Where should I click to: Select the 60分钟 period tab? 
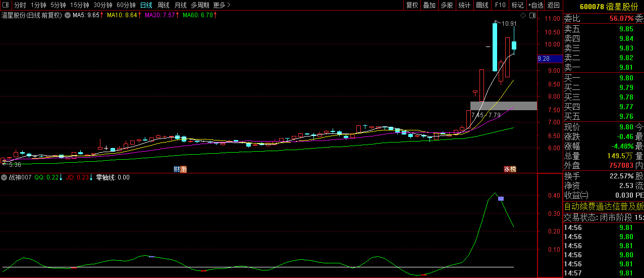pos(126,5)
